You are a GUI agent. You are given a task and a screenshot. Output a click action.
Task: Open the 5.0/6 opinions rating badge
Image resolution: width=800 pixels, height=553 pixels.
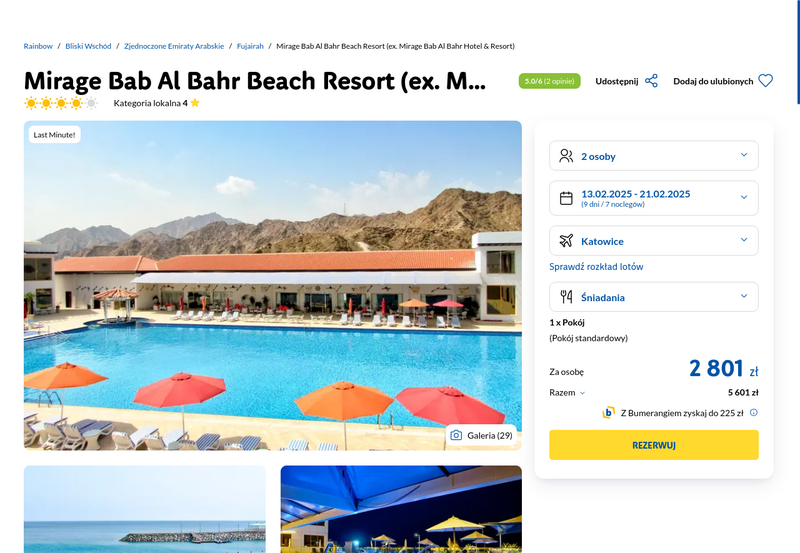coord(549,81)
